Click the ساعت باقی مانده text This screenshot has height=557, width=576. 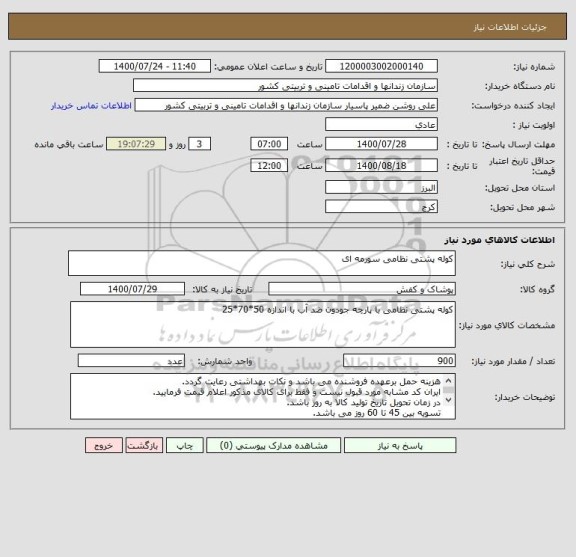pos(69,144)
